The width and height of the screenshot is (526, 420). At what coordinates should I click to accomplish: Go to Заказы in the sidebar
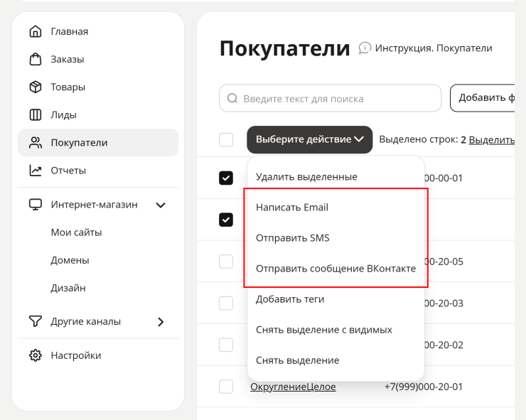point(97,59)
